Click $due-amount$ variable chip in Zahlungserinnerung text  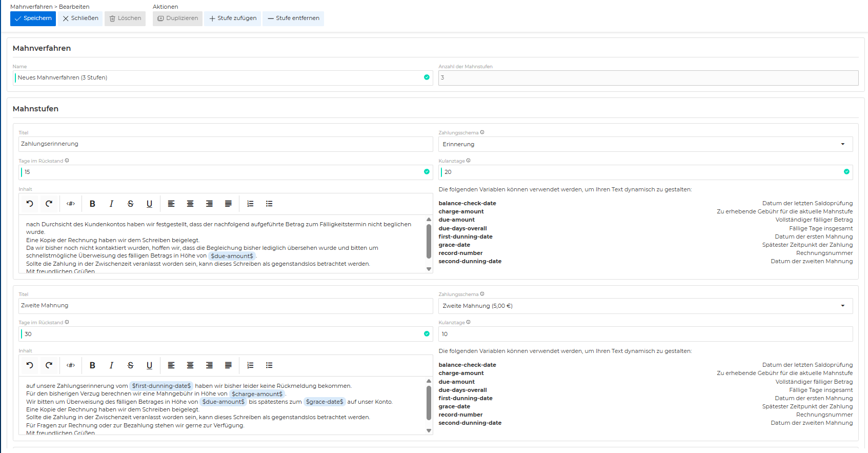232,256
